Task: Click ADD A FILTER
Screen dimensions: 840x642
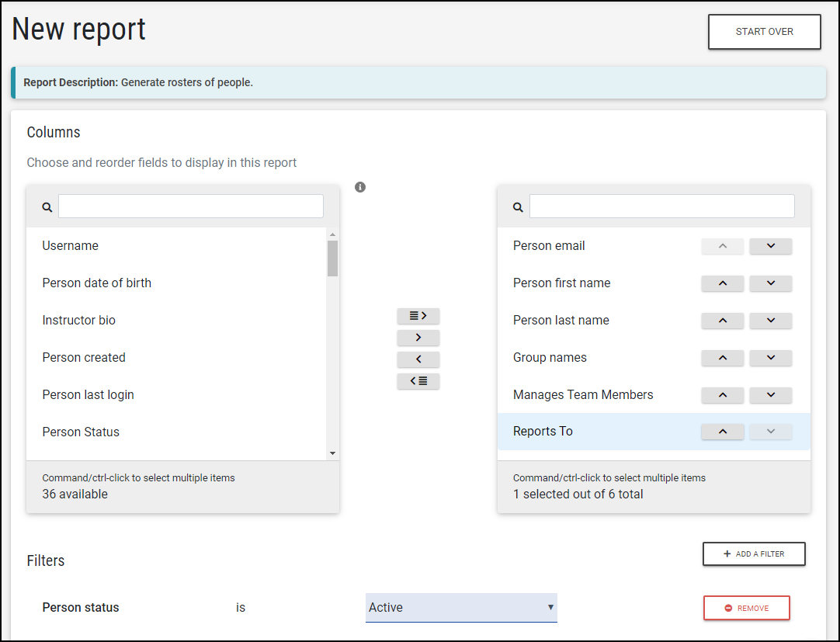Action: click(753, 554)
